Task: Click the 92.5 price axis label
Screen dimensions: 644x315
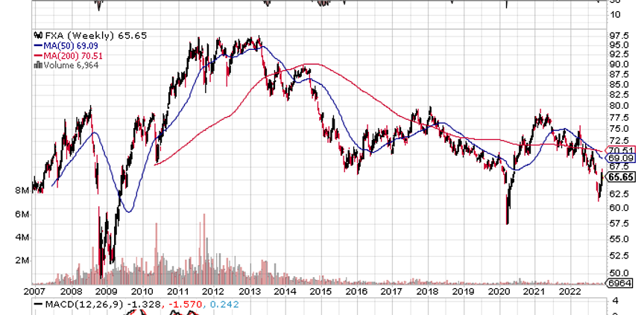Action: coord(619,54)
